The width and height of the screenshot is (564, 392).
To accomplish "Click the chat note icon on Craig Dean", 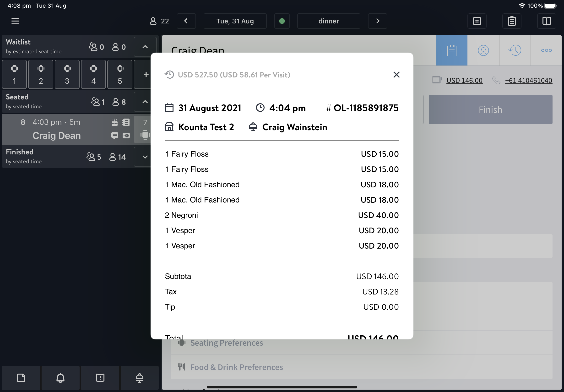I will click(115, 136).
